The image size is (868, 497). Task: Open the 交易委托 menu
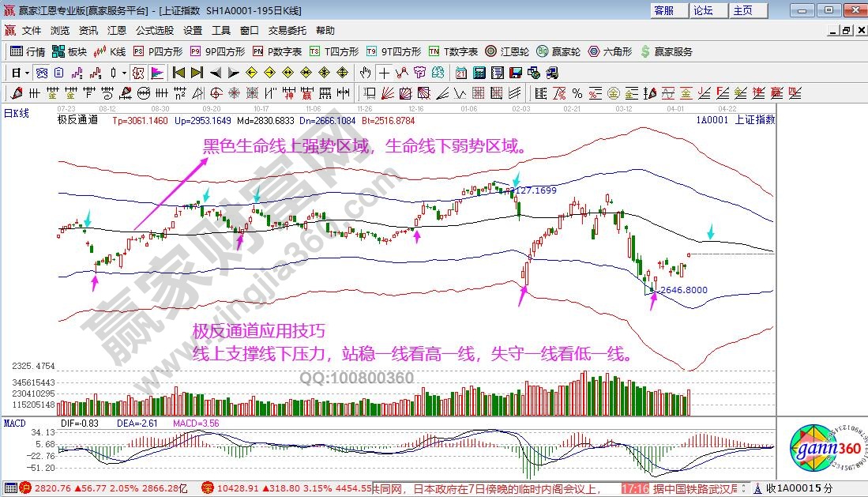(287, 31)
